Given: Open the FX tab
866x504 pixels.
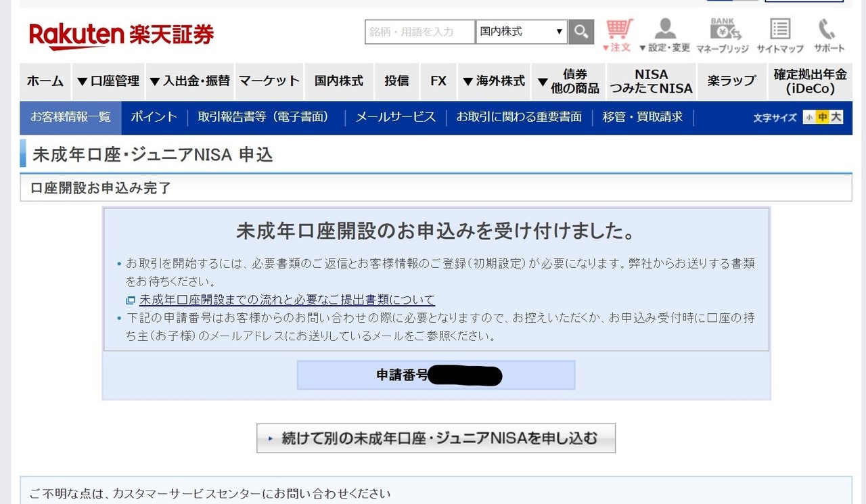Looking at the screenshot, I should pyautogui.click(x=438, y=81).
